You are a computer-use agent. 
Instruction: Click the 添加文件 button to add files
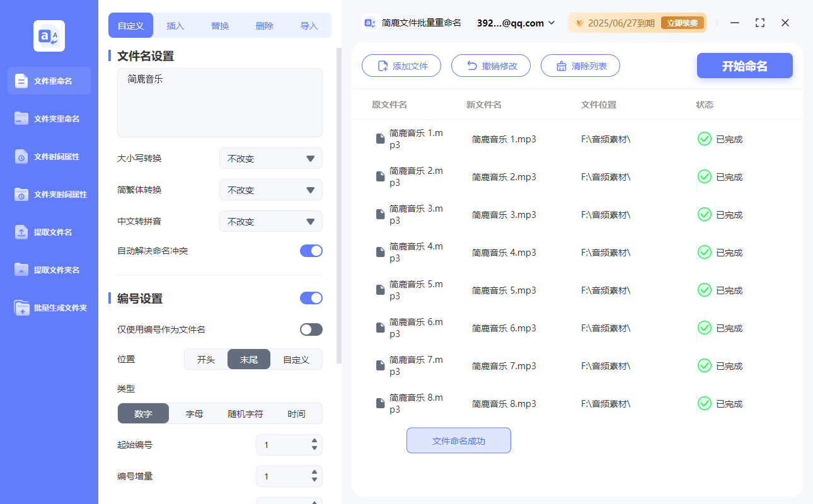point(401,65)
